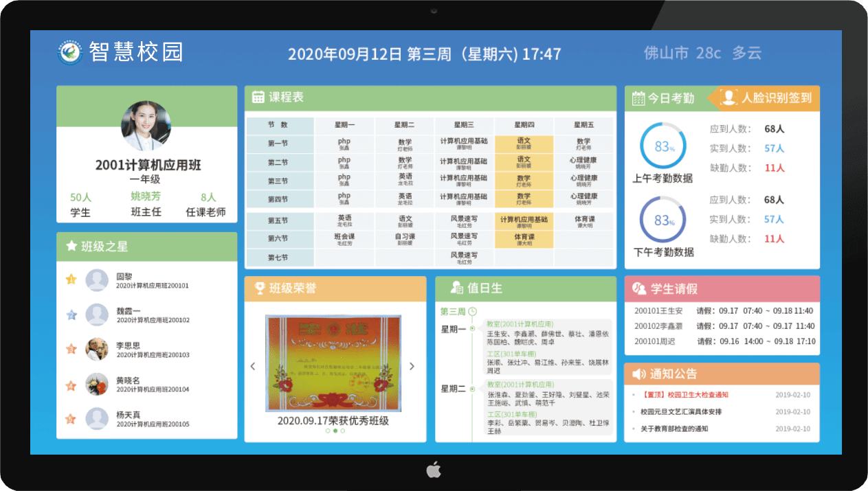Show the previous class honor image
The image size is (868, 491).
(253, 366)
